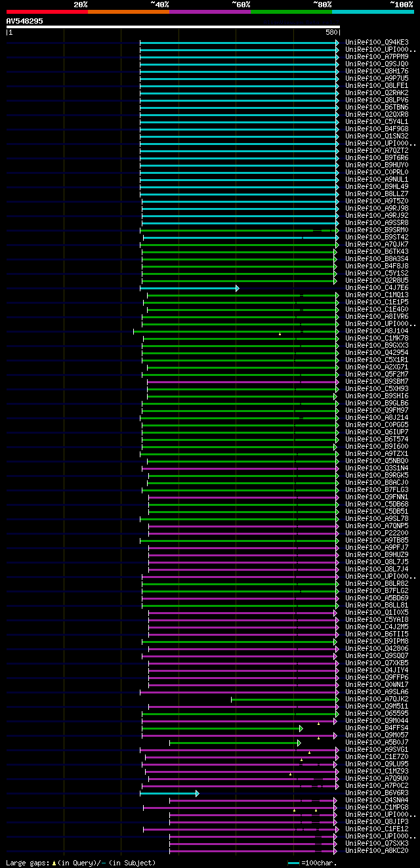Click the purple segment of the identity legend

(209, 12)
